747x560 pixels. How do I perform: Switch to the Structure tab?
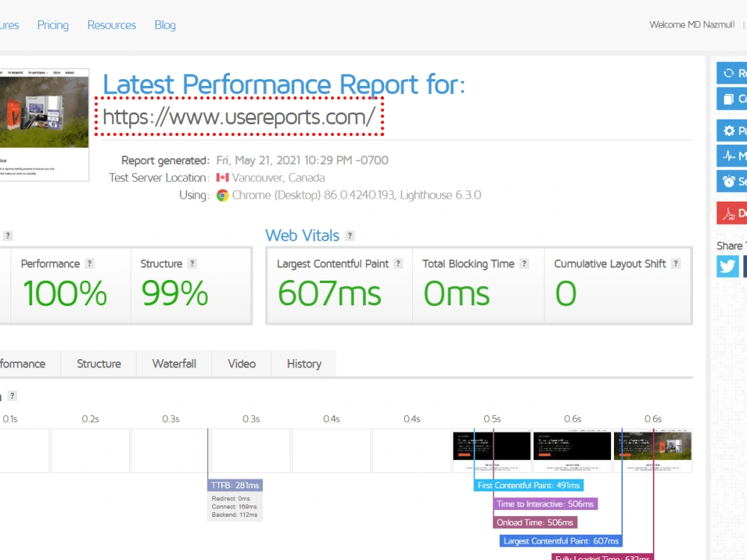coord(99,364)
